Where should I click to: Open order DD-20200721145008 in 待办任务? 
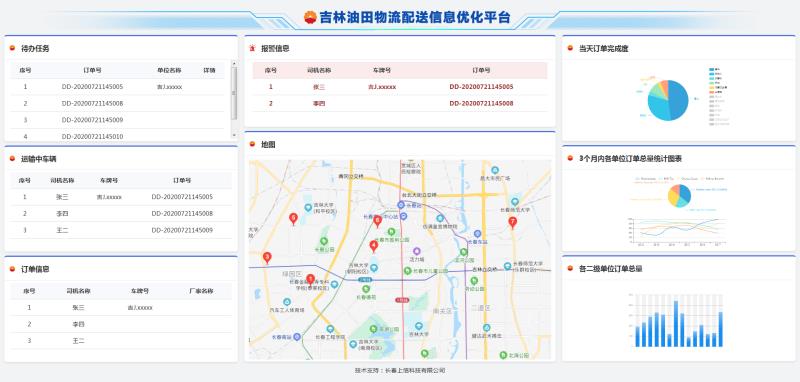pyautogui.click(x=92, y=104)
